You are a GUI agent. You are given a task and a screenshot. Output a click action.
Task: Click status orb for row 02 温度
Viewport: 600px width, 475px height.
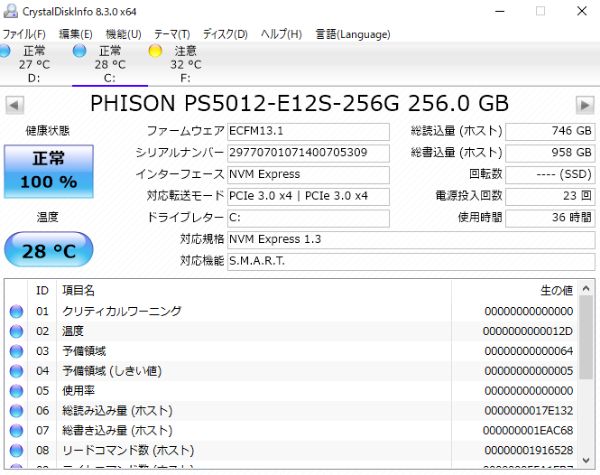tap(16, 331)
